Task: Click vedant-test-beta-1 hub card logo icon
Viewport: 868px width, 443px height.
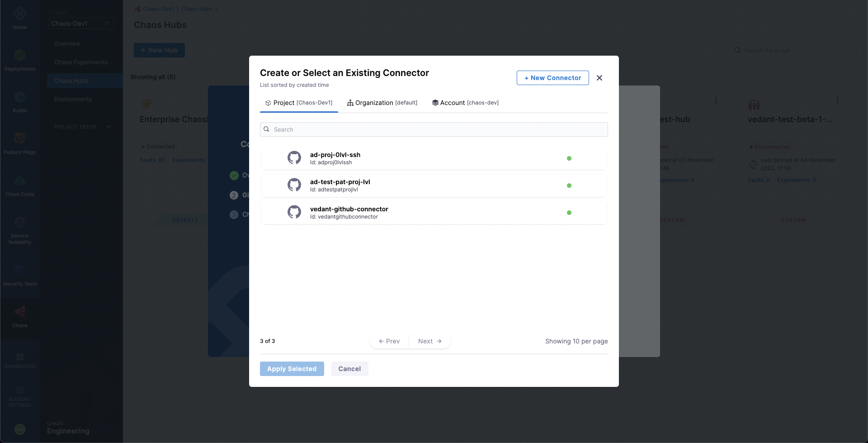Action: click(x=754, y=105)
